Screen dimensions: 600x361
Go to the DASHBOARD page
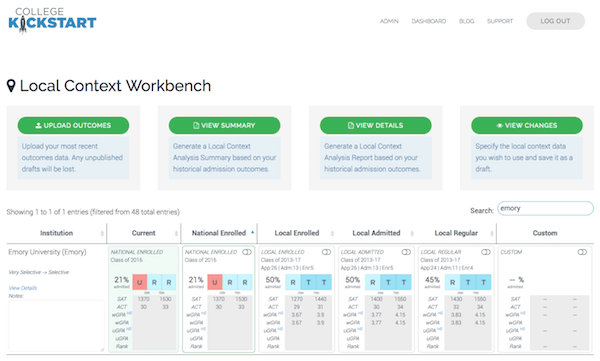429,21
